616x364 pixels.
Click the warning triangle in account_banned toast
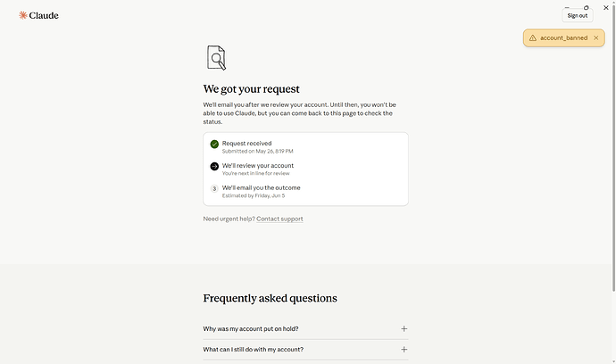click(x=533, y=38)
